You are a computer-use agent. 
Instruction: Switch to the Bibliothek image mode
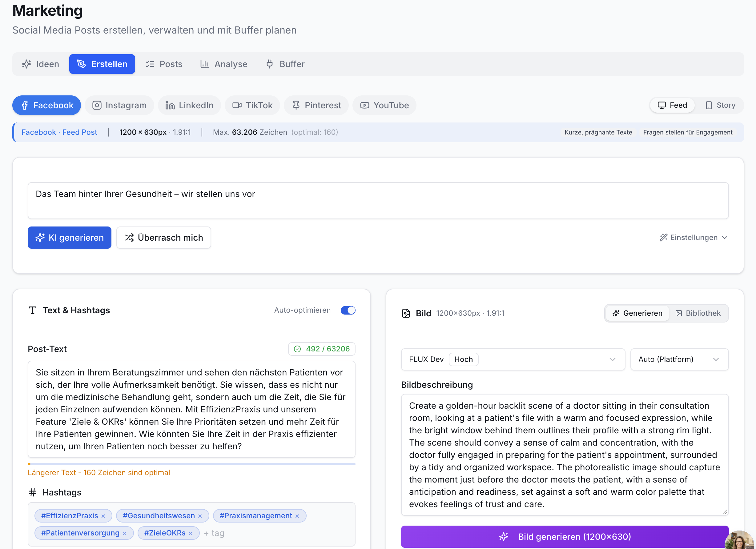coord(698,313)
